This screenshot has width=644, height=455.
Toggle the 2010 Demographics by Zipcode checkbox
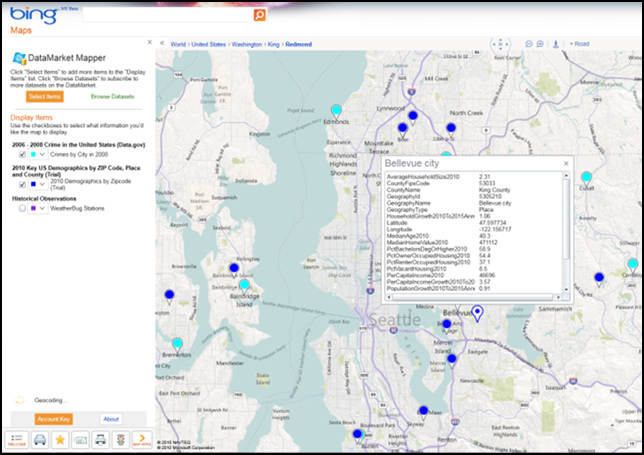pos(22,184)
